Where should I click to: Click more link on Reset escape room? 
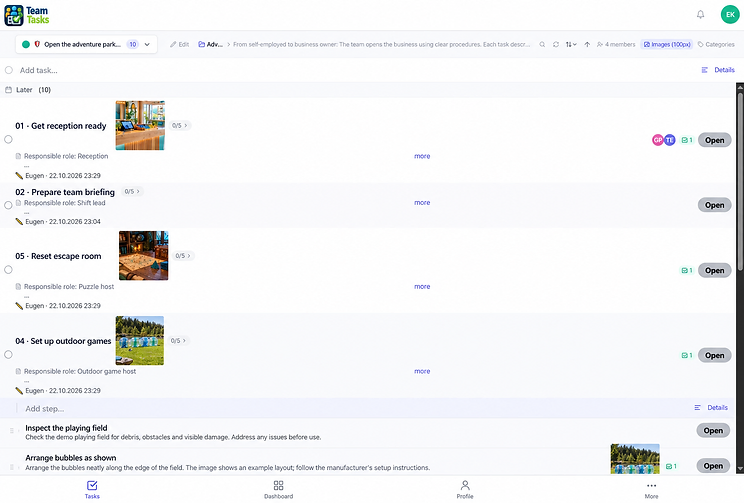point(422,287)
